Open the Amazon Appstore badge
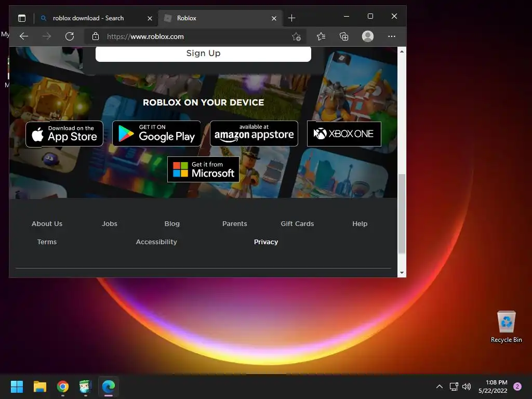 point(254,134)
